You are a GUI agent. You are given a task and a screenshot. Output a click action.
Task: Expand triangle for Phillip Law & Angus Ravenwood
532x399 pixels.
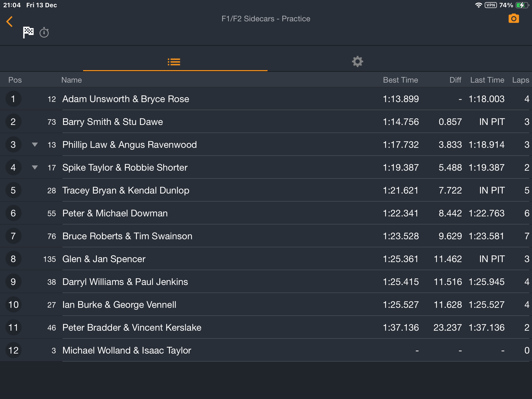coord(35,145)
